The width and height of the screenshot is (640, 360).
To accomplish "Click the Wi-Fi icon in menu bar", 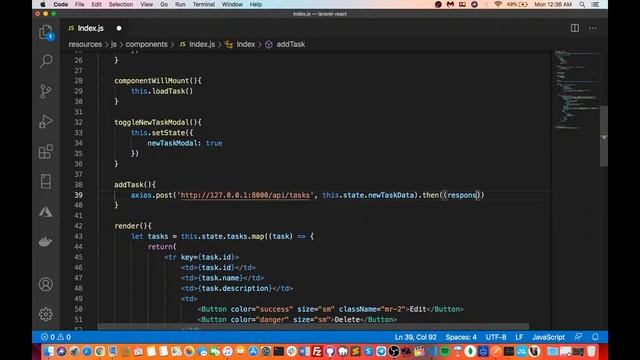I will tap(498, 4).
